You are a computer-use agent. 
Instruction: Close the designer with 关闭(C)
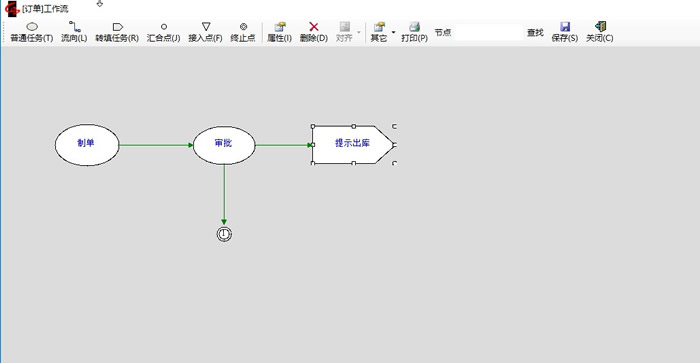[x=600, y=33]
